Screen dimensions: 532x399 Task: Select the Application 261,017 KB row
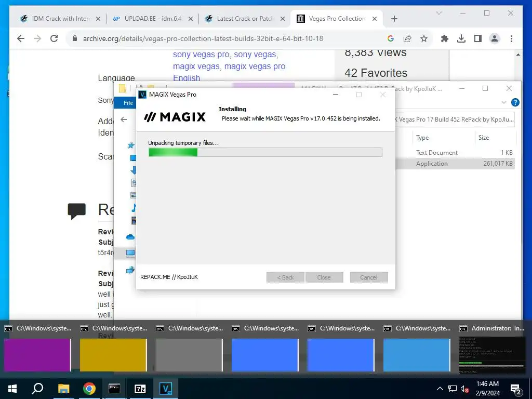coord(455,164)
